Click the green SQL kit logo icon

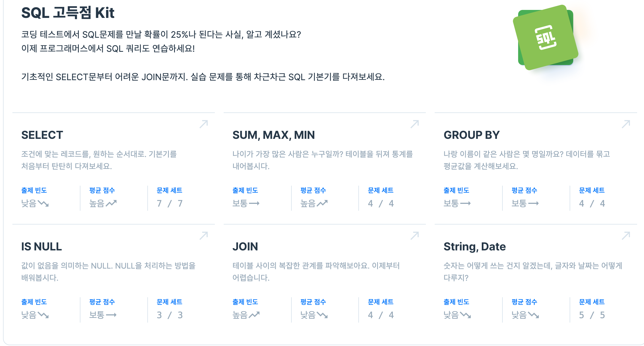click(545, 37)
